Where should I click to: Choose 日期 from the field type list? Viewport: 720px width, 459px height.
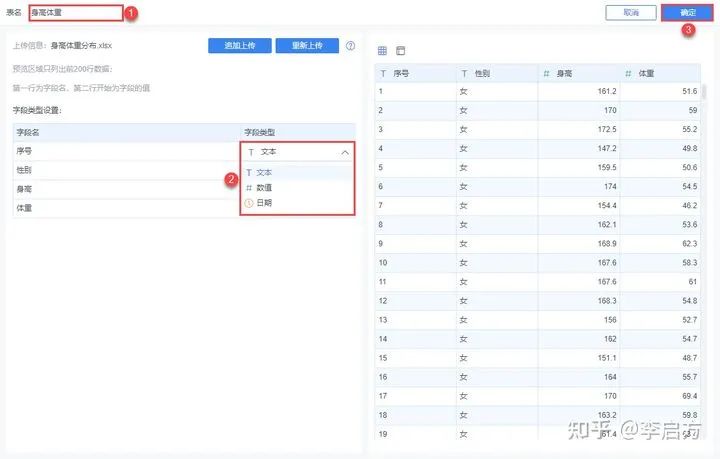(x=298, y=203)
